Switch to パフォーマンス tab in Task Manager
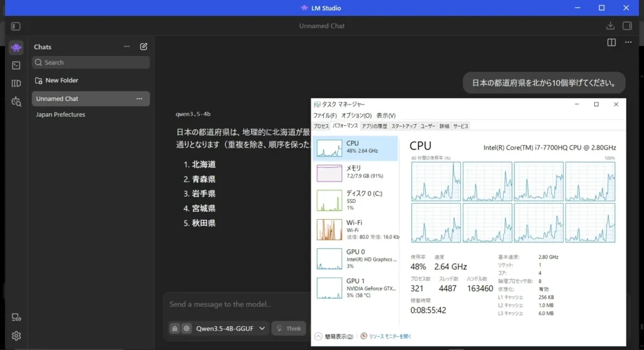This screenshot has width=644, height=350. click(345, 126)
